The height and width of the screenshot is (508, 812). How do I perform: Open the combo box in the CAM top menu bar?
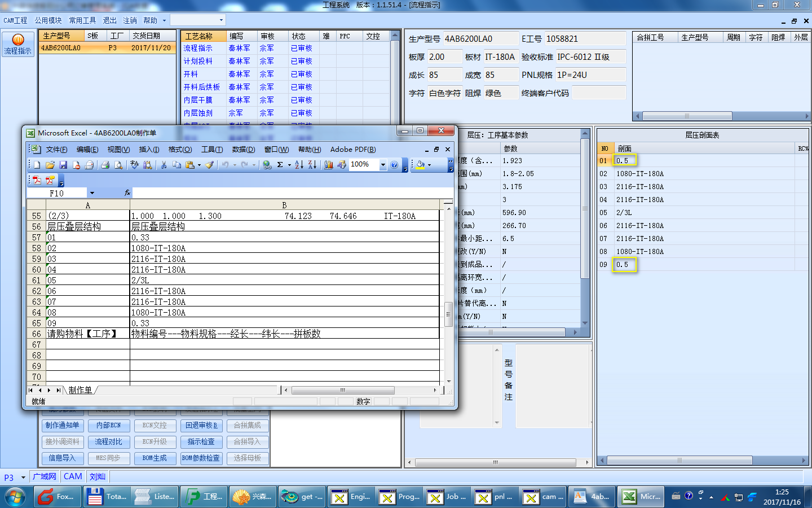coord(198,20)
